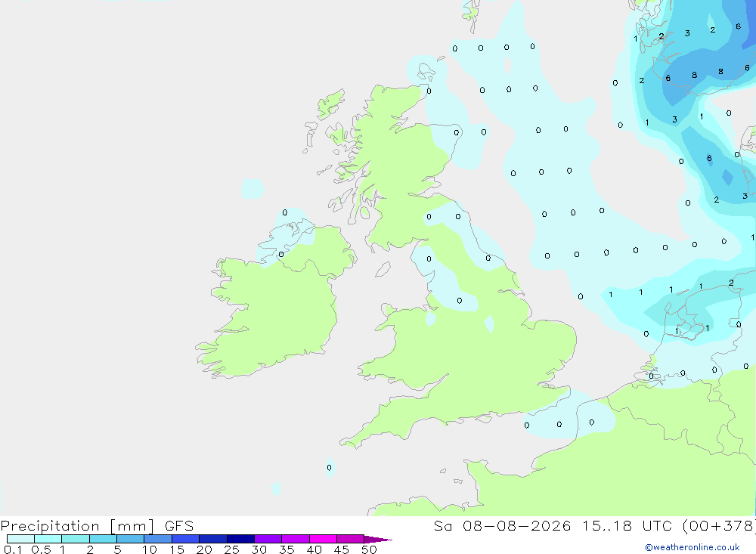The image size is (756, 554).
Task: Click the 15 scale label
Action: point(177,549)
